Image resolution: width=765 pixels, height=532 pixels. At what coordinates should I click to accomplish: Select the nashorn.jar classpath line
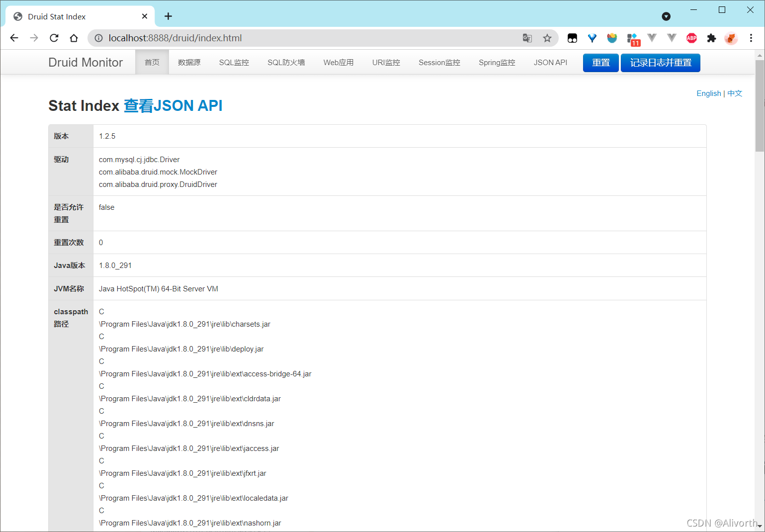click(190, 523)
